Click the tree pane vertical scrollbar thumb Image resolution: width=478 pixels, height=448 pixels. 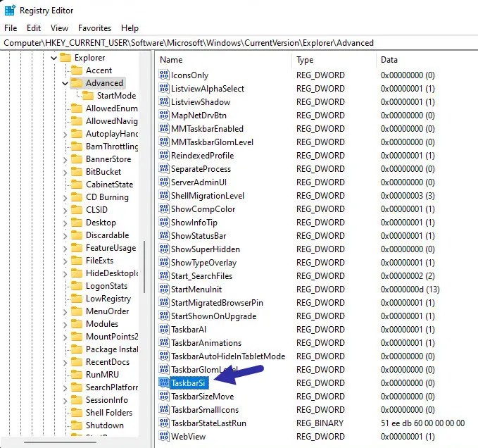(x=144, y=267)
